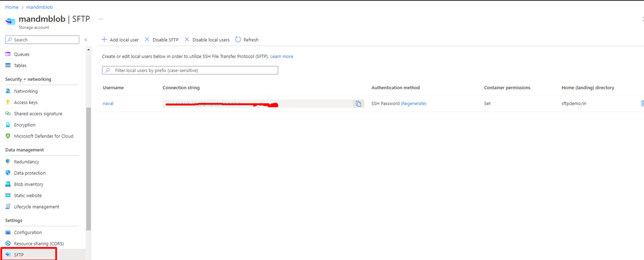
Task: Click the Container permissions column header
Action: 507,88
